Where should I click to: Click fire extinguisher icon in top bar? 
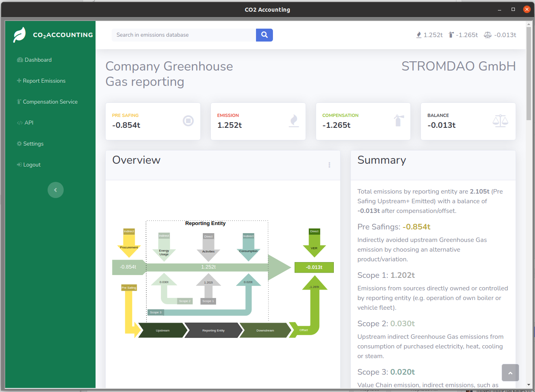click(x=451, y=35)
